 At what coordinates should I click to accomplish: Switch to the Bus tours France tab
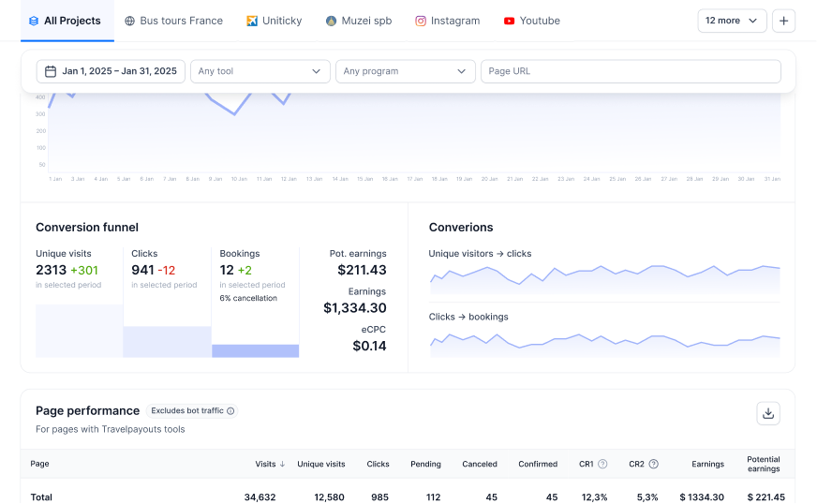click(173, 21)
